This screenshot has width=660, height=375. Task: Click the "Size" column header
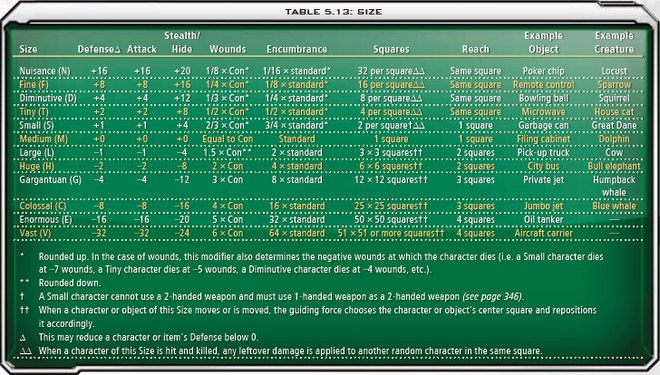point(28,49)
